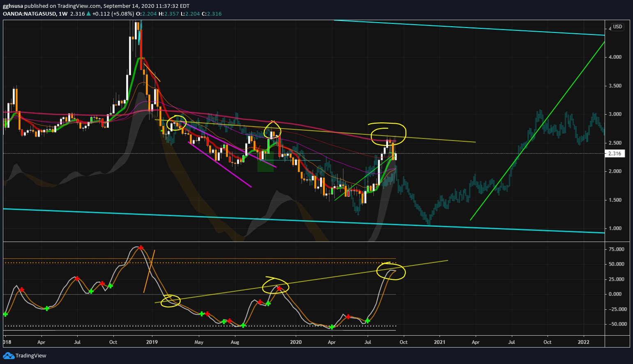Click the 3.000 price axis label
This screenshot has height=364, width=633.
click(x=615, y=114)
